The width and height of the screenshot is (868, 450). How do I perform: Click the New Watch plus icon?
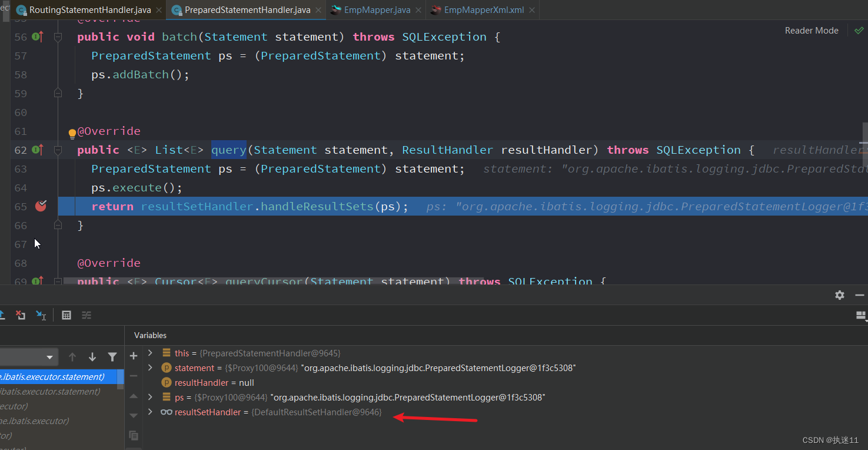point(134,356)
